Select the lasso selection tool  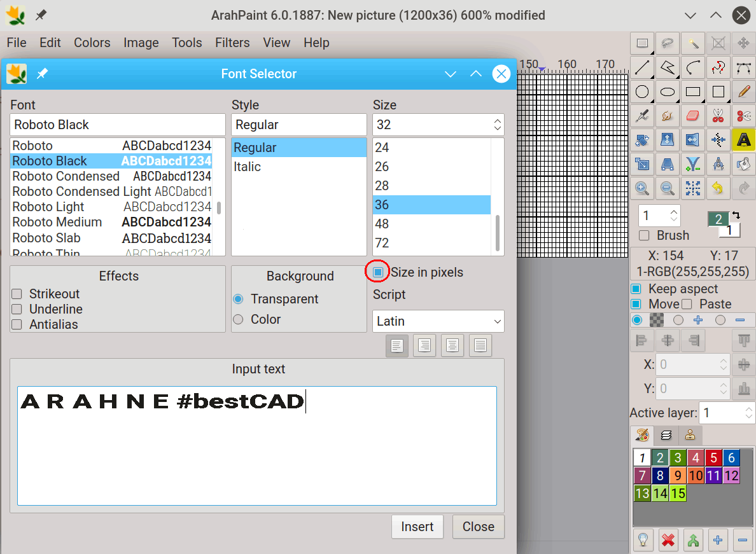click(668, 43)
